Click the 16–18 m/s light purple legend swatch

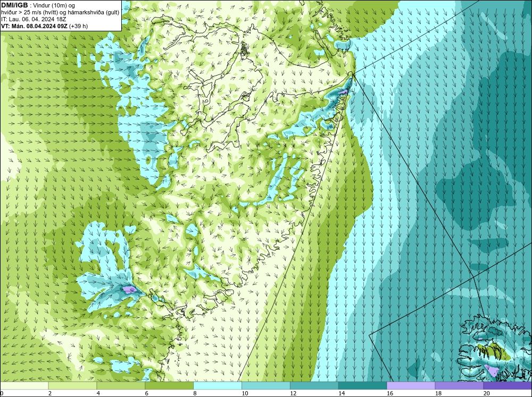tap(411, 386)
